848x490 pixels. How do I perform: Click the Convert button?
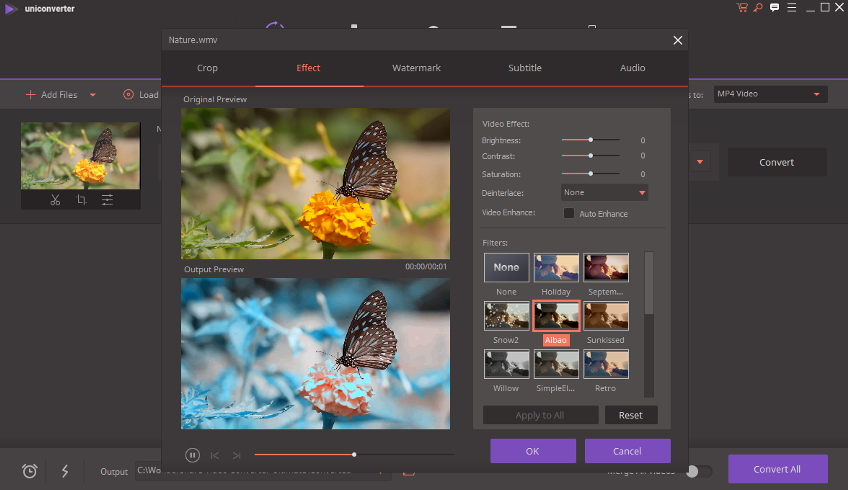coord(777,162)
